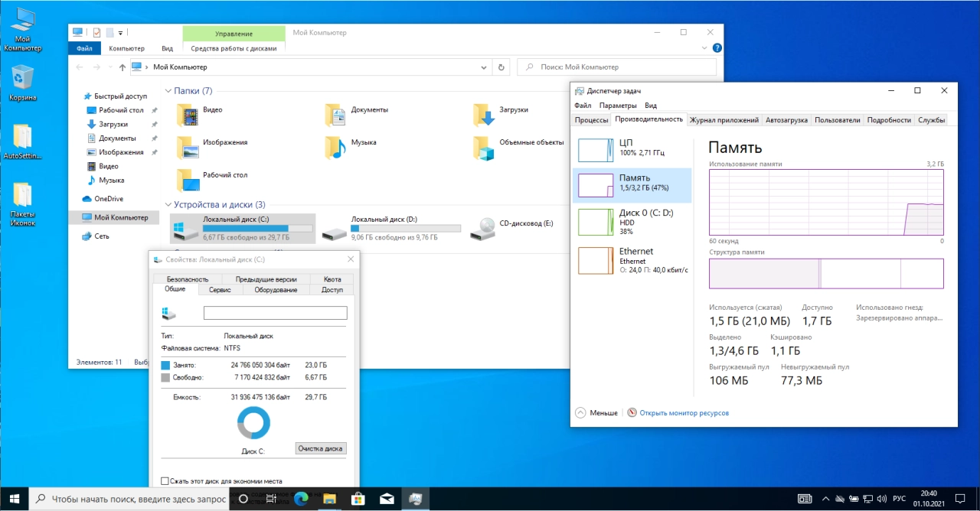The width and height of the screenshot is (980, 511).
Task: Click the Explorer help question-mark icon
Action: tap(717, 48)
